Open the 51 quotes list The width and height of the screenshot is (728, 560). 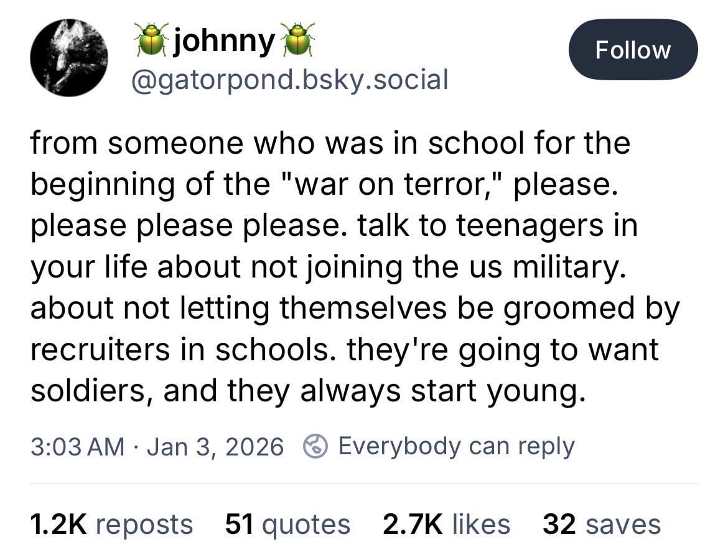(287, 524)
